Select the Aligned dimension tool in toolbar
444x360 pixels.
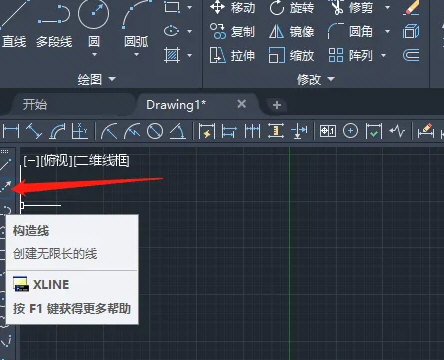[x=34, y=131]
